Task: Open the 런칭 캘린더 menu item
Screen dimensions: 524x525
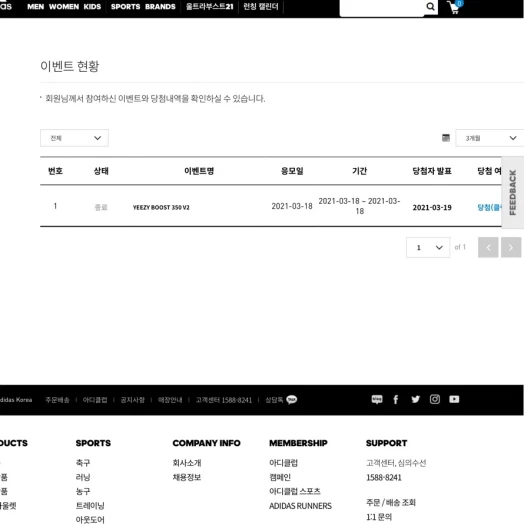Action: pyautogui.click(x=261, y=7)
